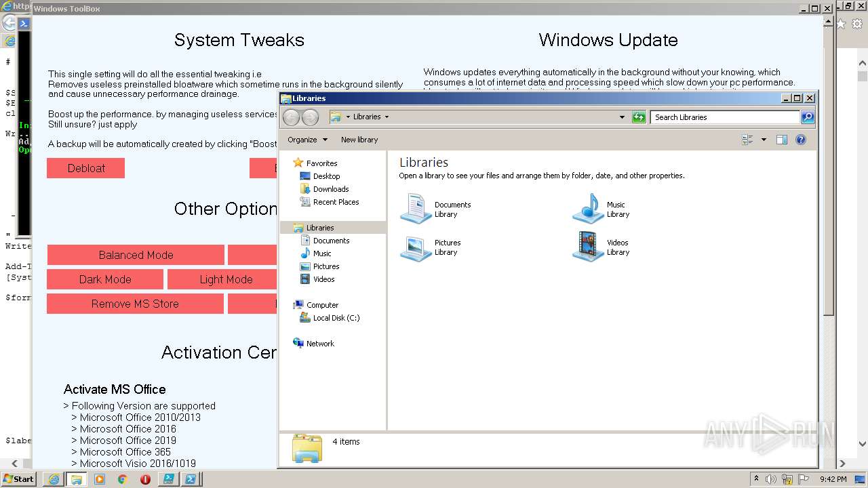
Task: Click New library toolbar button
Action: (x=359, y=140)
